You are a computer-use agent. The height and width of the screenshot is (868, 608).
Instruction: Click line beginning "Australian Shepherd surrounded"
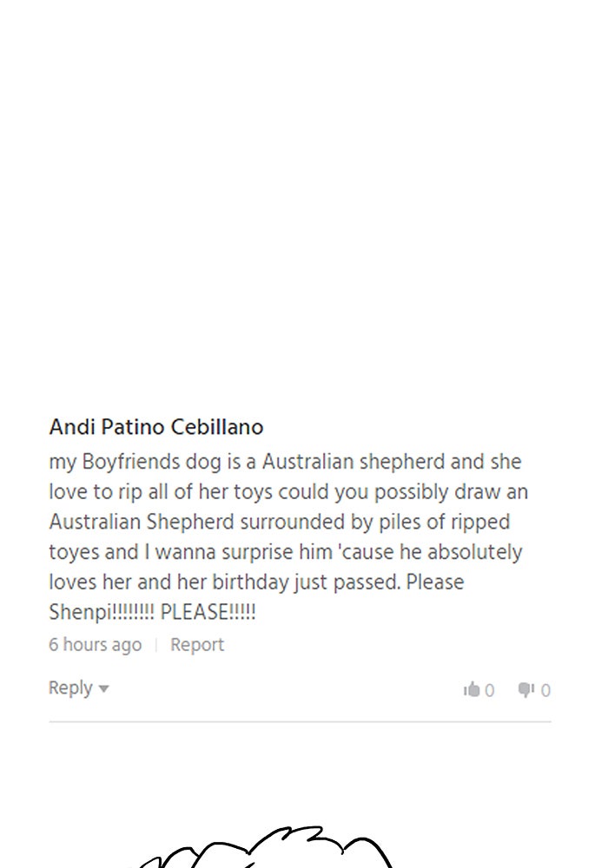[279, 523]
